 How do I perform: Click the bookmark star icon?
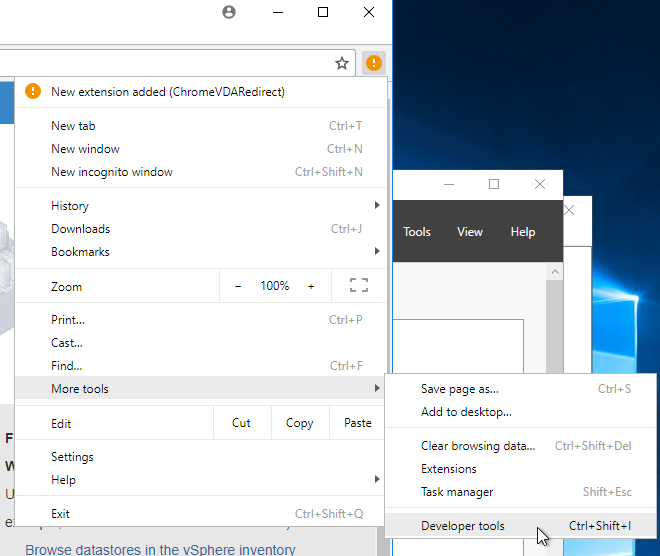(342, 64)
